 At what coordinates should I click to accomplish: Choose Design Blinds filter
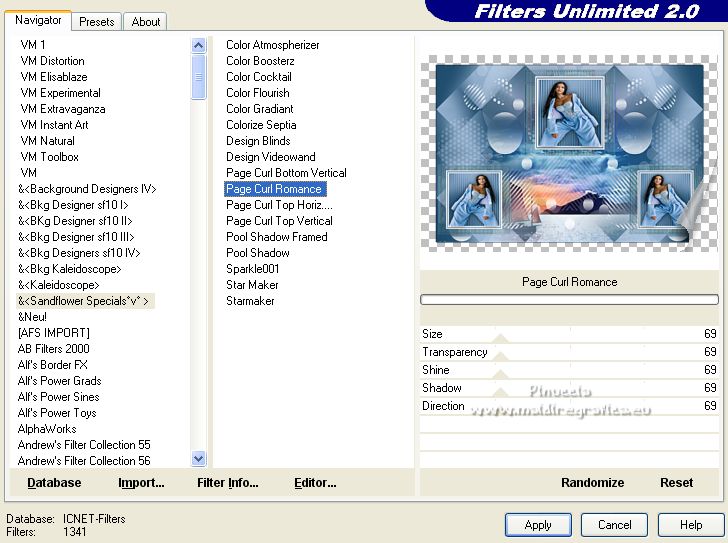pos(258,141)
